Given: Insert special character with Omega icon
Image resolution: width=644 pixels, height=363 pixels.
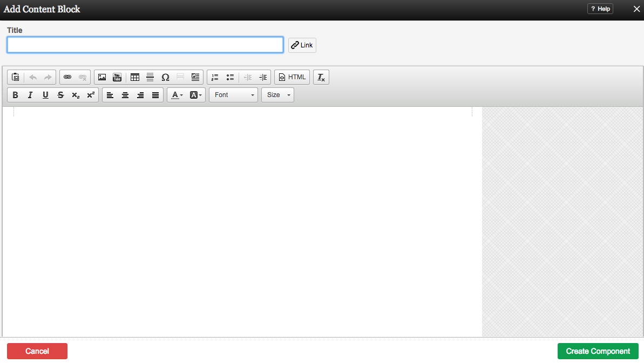Looking at the screenshot, I should pyautogui.click(x=165, y=77).
